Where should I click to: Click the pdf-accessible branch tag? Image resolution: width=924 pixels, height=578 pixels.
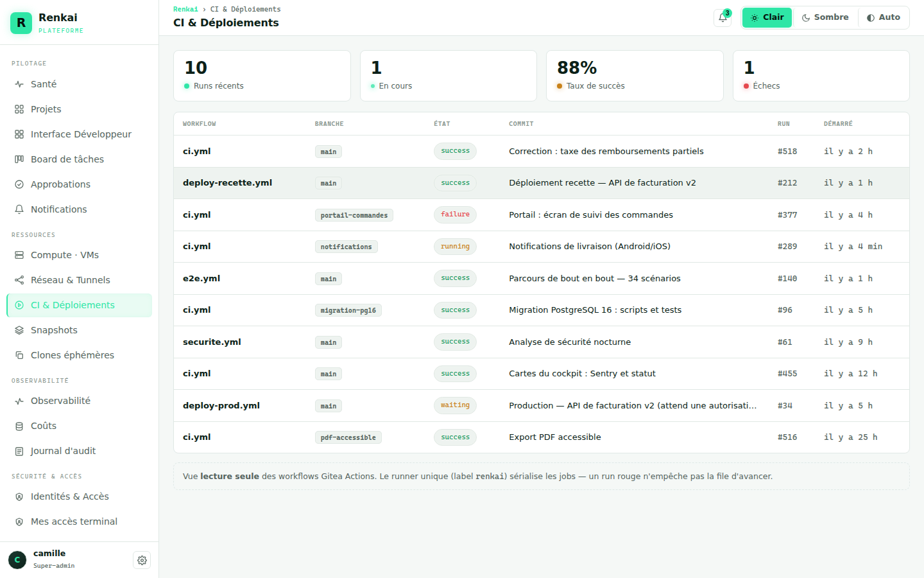348,438
